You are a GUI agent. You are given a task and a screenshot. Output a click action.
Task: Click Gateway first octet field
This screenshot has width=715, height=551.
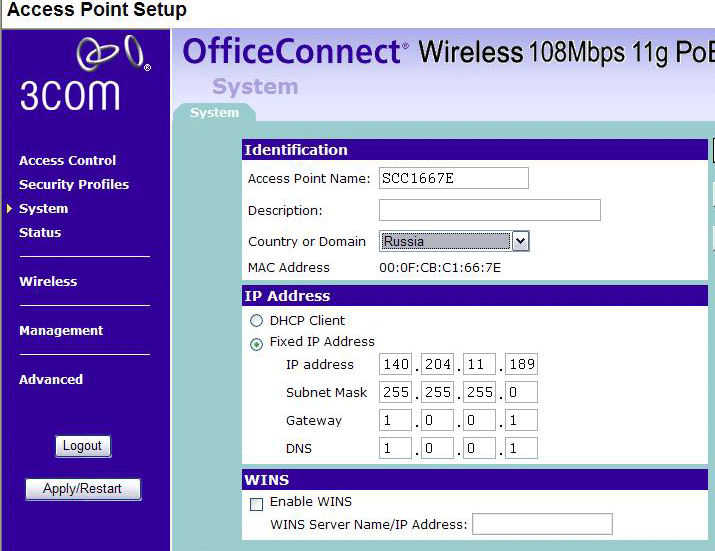point(395,420)
